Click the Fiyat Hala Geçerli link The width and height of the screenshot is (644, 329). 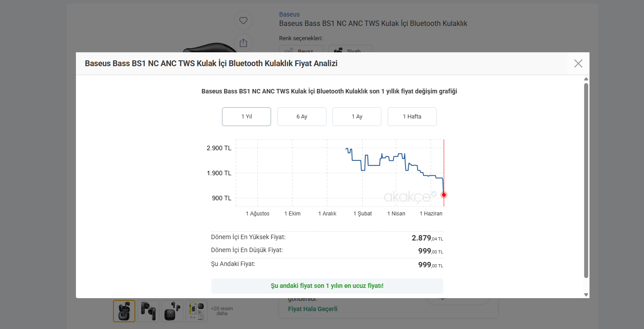[313, 309]
